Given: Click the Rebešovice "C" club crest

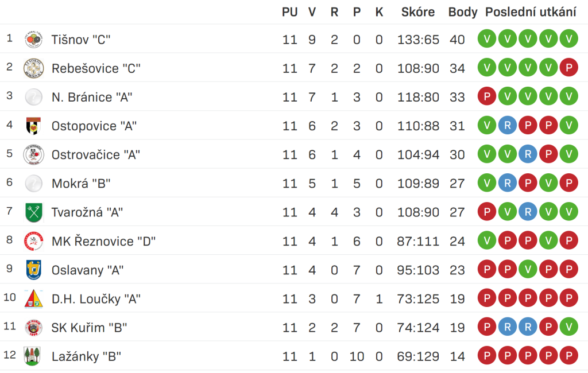Looking at the screenshot, I should [x=33, y=68].
